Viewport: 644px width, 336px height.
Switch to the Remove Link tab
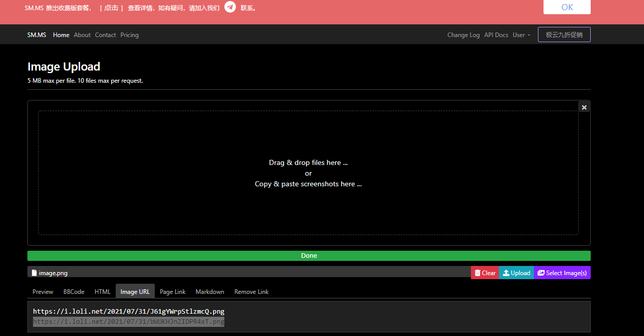[252, 291]
